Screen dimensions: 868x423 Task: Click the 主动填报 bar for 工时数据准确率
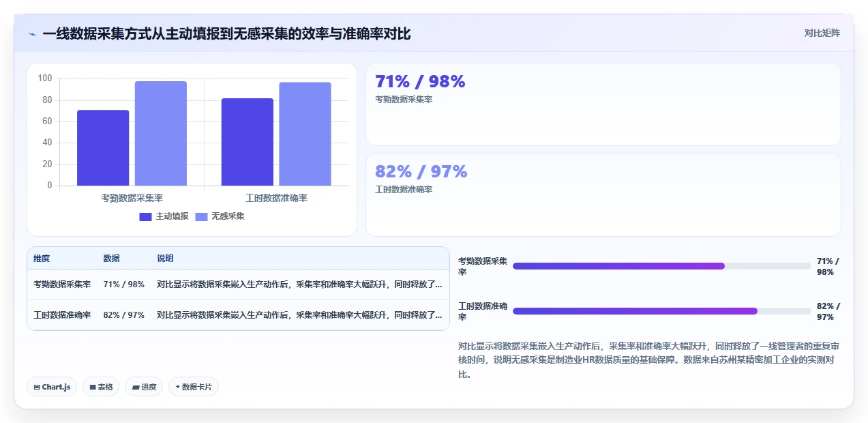(x=248, y=142)
